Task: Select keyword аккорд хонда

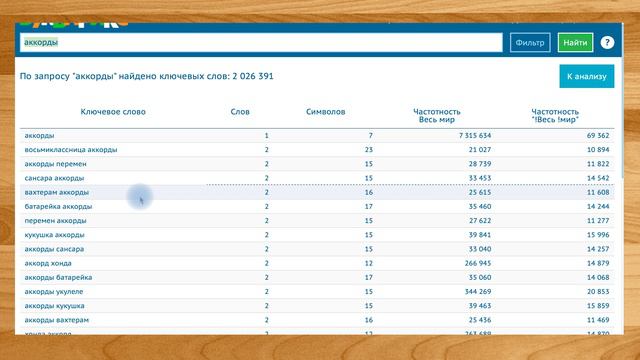Action: click(48, 263)
